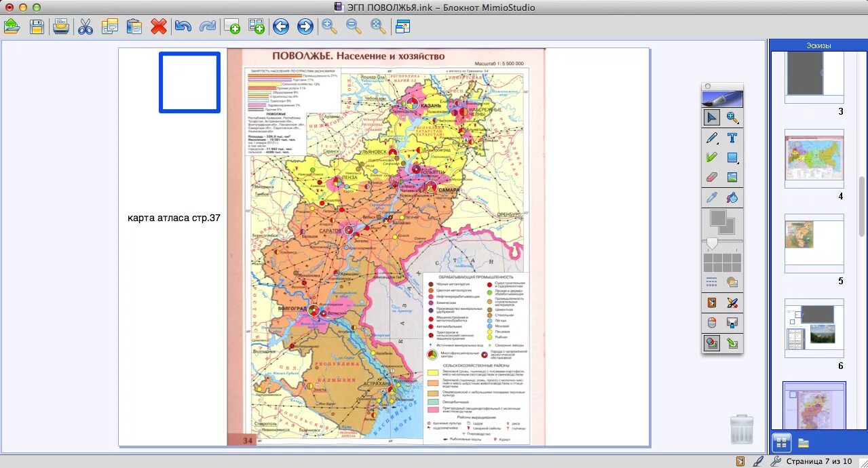Insert a duplicate page
The height and width of the screenshot is (468, 868).
257,26
